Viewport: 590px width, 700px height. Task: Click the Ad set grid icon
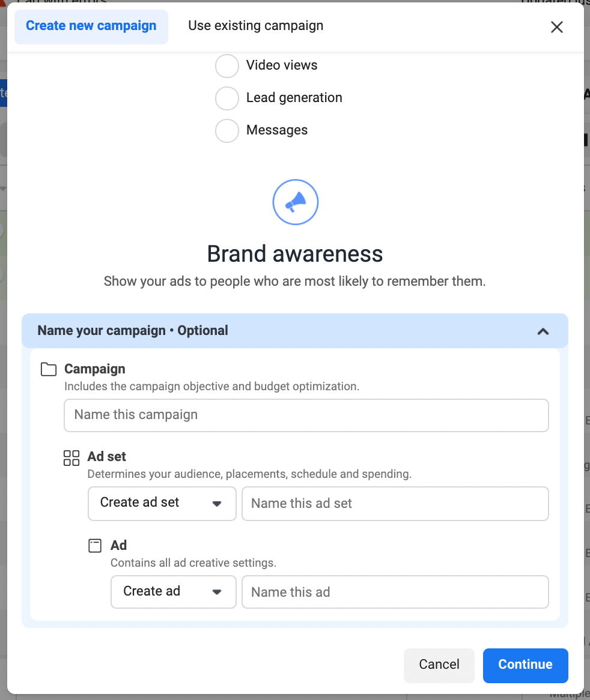click(71, 457)
